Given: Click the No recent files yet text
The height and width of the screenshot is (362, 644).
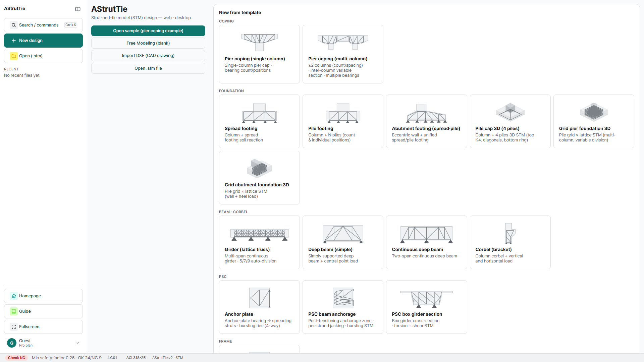Looking at the screenshot, I should pyautogui.click(x=22, y=75).
